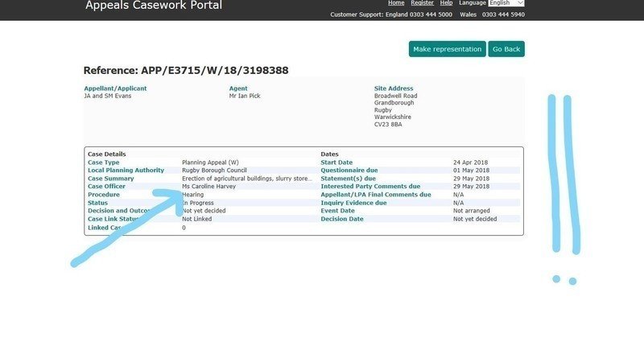Click the In Progress status value
644x362 pixels.
(198, 203)
